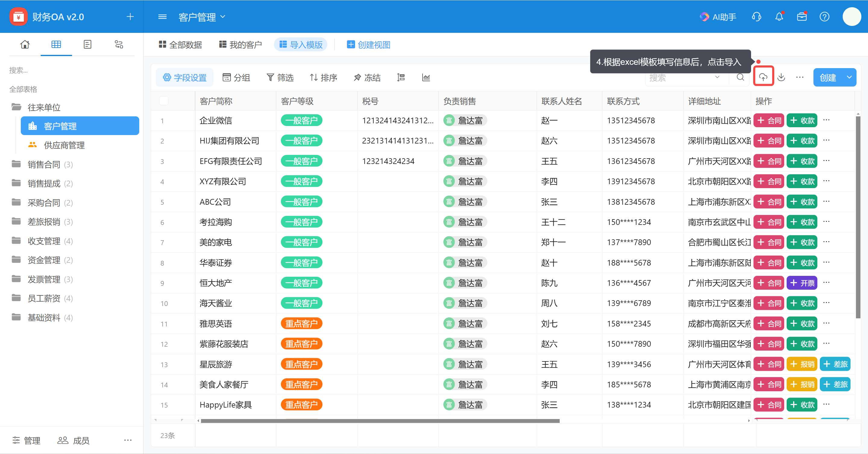Click the 冻结 freeze button
The image size is (868, 454).
pyautogui.click(x=367, y=77)
